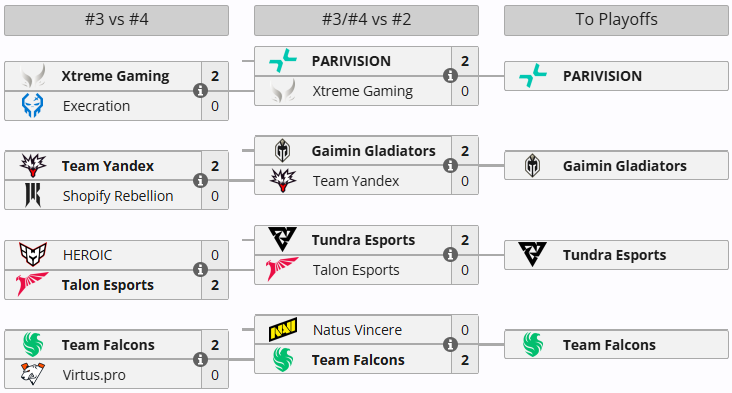
Task: Open info icon for HEROIC vs Talon Esports
Action: (200, 269)
